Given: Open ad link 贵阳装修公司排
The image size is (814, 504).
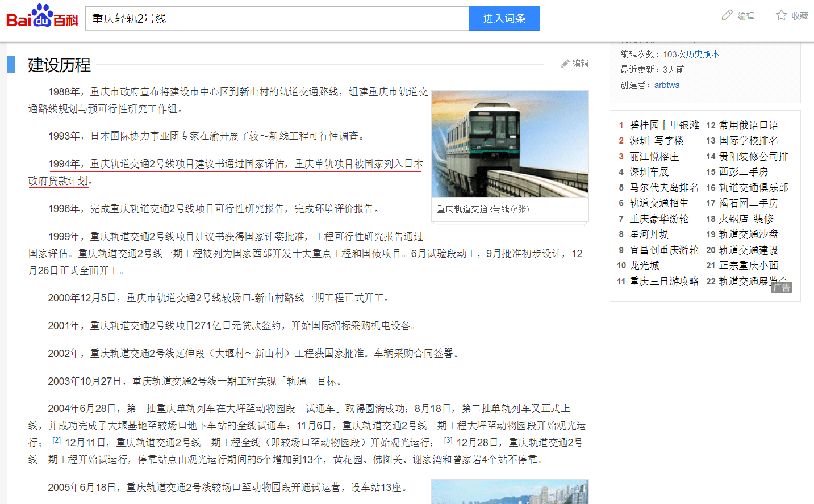Looking at the screenshot, I should [754, 156].
